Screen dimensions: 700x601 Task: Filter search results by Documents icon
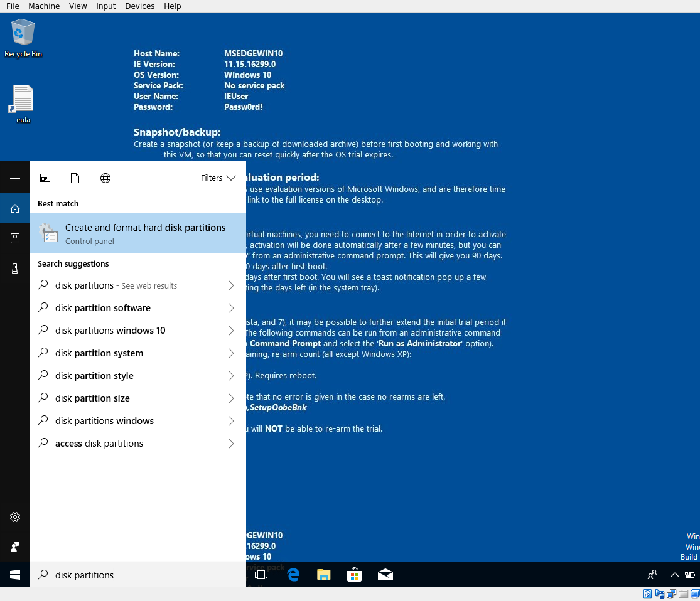(x=75, y=178)
